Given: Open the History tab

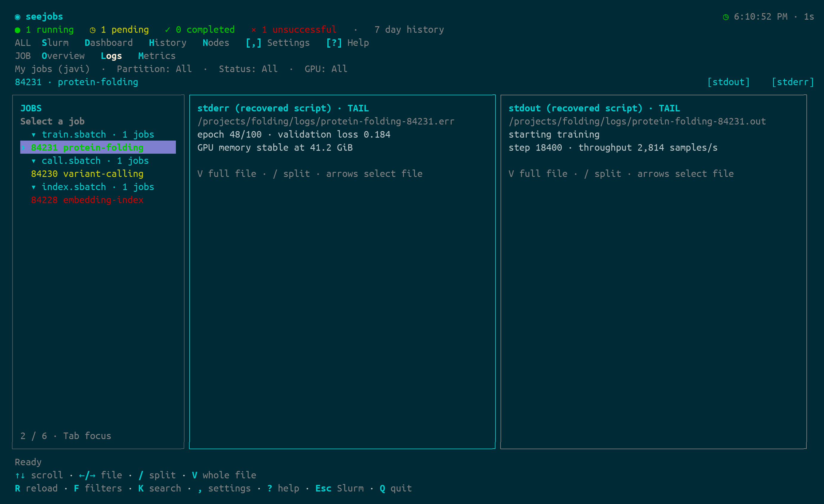Looking at the screenshot, I should pos(168,43).
